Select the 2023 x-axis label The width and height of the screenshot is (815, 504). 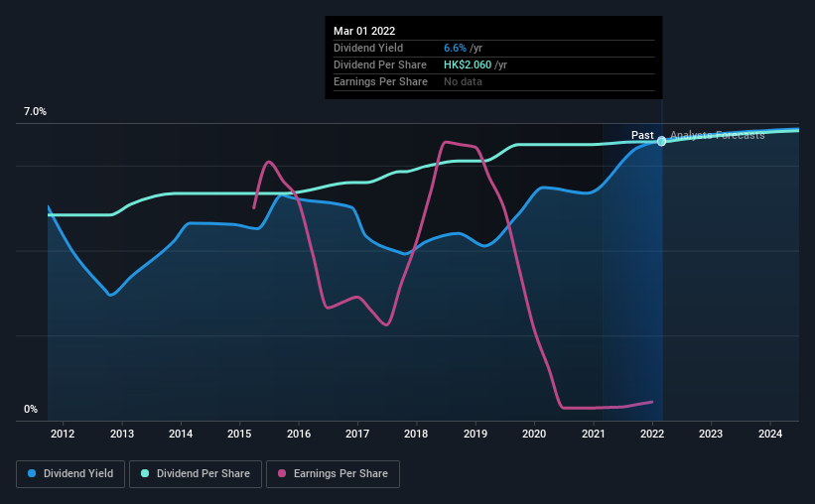(711, 434)
